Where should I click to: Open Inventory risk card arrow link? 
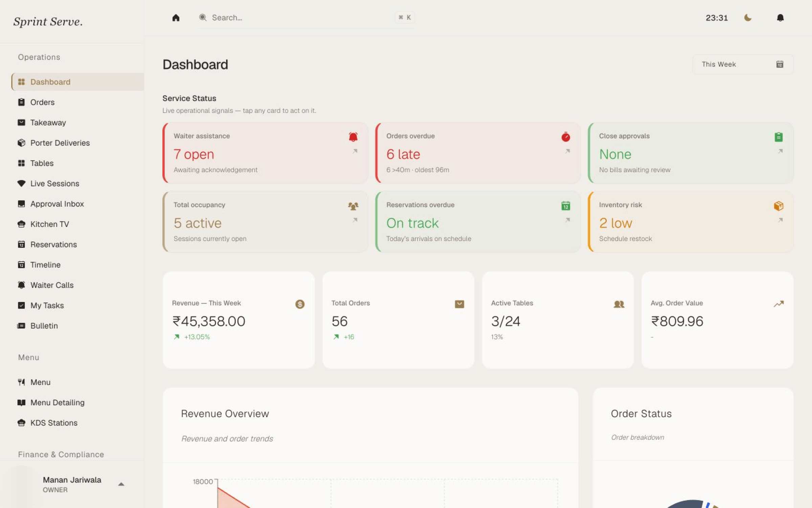(x=780, y=220)
